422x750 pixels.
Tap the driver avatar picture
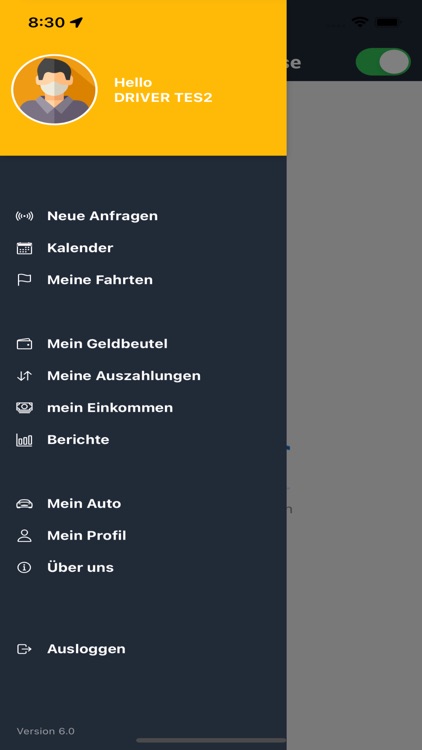[x=54, y=90]
